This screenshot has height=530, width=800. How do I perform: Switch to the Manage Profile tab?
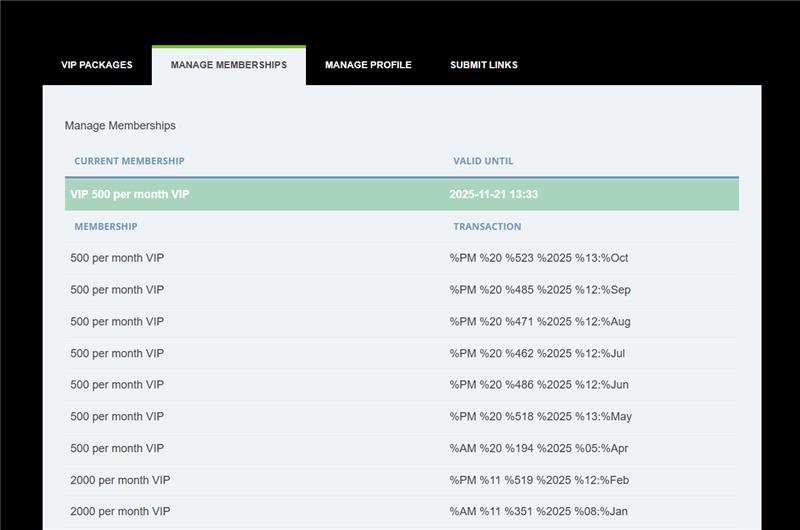[x=368, y=65]
